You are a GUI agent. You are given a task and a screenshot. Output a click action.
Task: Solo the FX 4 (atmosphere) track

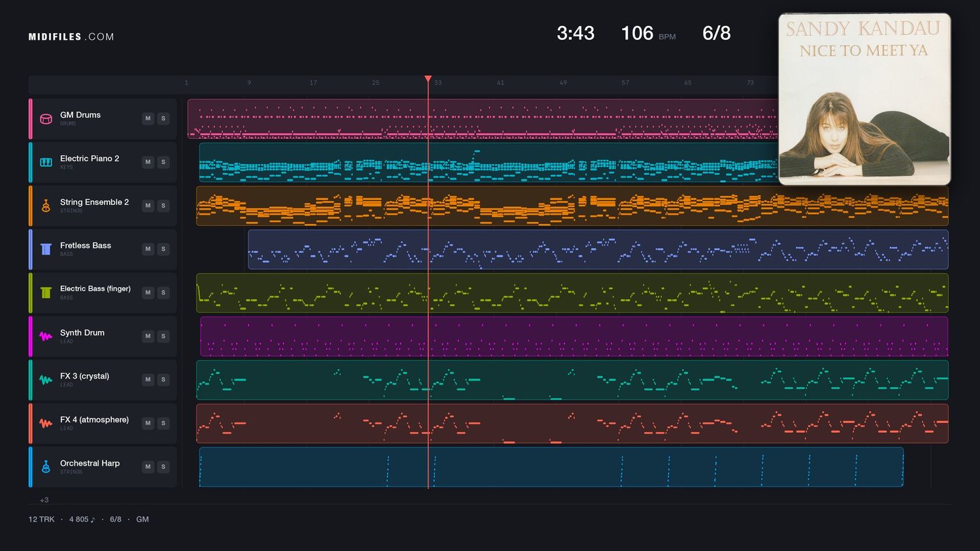(x=163, y=423)
